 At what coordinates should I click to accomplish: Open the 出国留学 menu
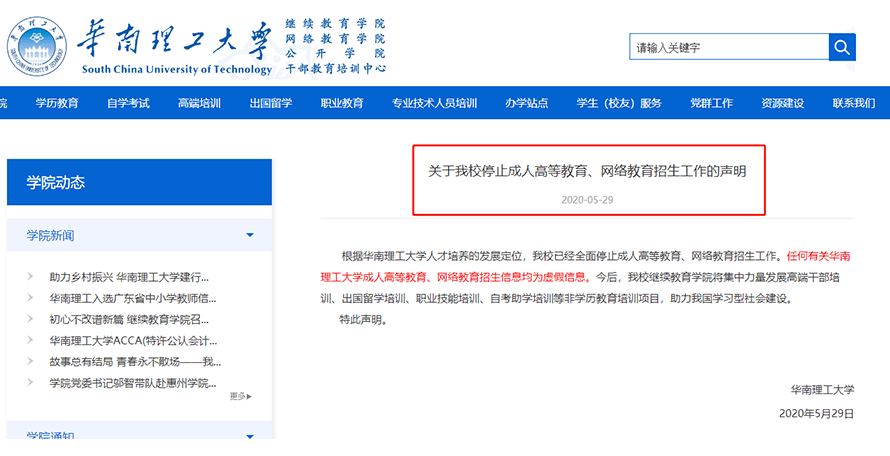(271, 103)
